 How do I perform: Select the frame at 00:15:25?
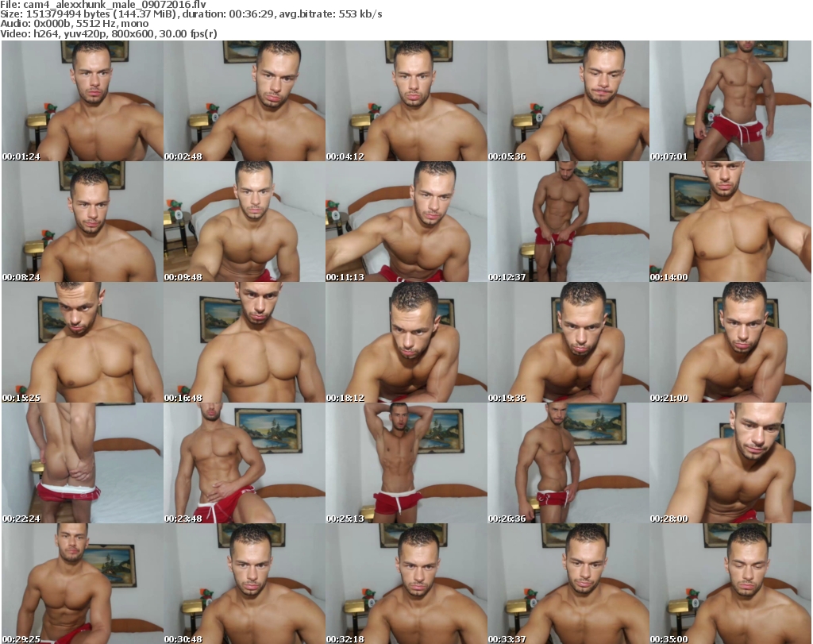pos(83,342)
